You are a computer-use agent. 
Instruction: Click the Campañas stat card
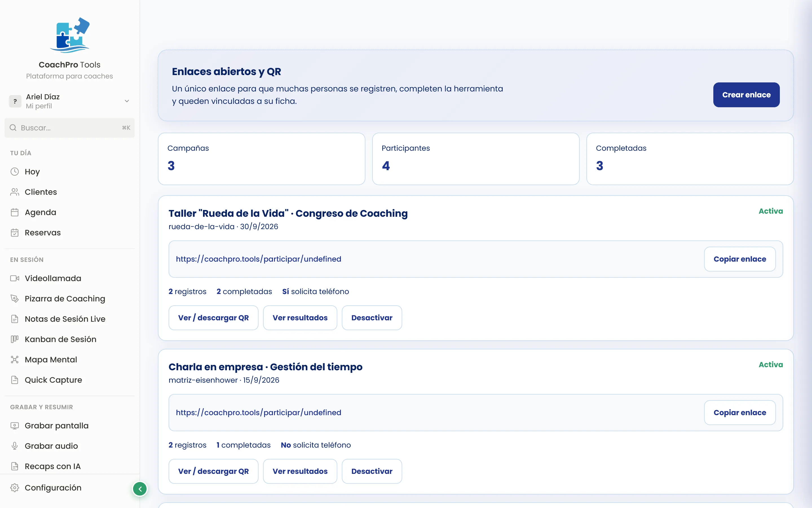click(261, 159)
